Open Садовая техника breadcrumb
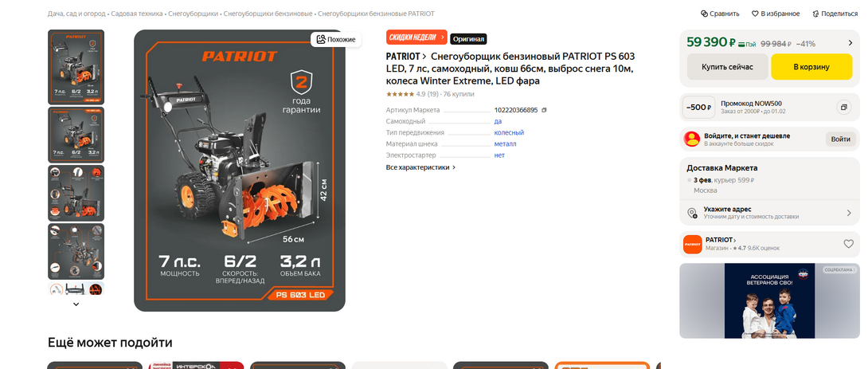Viewport: 868px width, 369px height. click(137, 14)
